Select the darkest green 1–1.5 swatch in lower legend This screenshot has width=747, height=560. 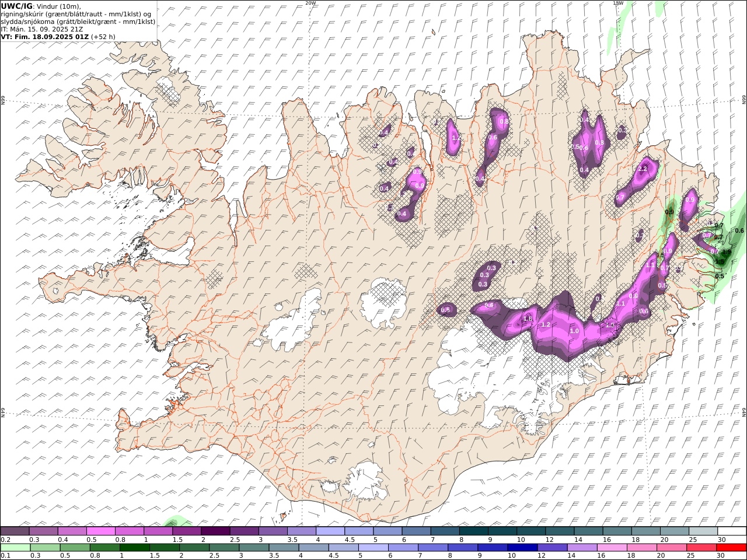pos(135,547)
